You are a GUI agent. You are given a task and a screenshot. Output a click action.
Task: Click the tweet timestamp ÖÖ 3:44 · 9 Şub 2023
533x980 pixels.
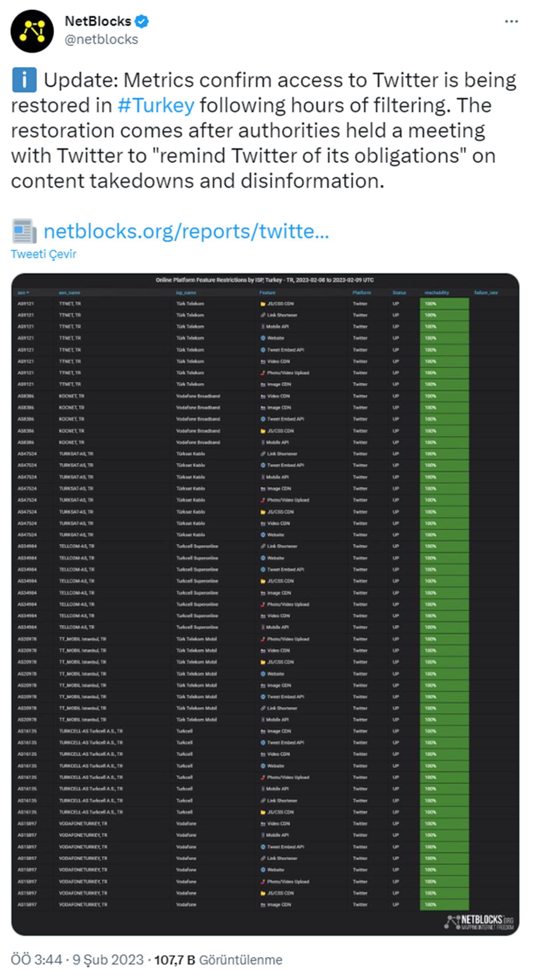pyautogui.click(x=77, y=960)
